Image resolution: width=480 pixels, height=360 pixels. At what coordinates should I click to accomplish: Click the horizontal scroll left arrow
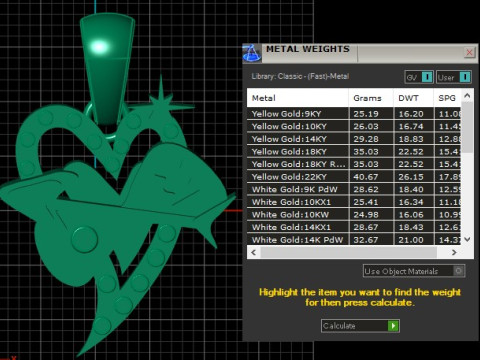click(253, 252)
